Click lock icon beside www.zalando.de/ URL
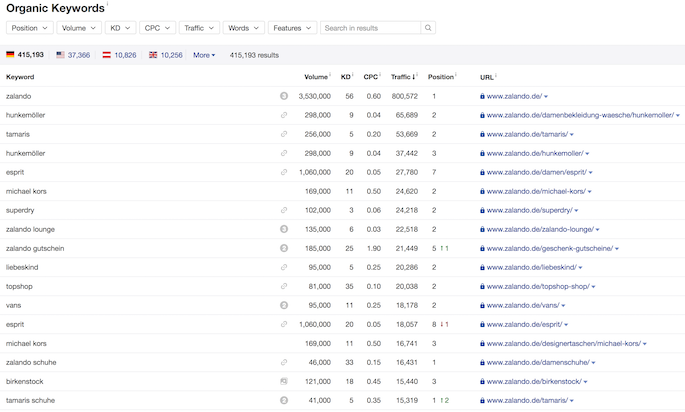The image size is (685, 412). [482, 96]
